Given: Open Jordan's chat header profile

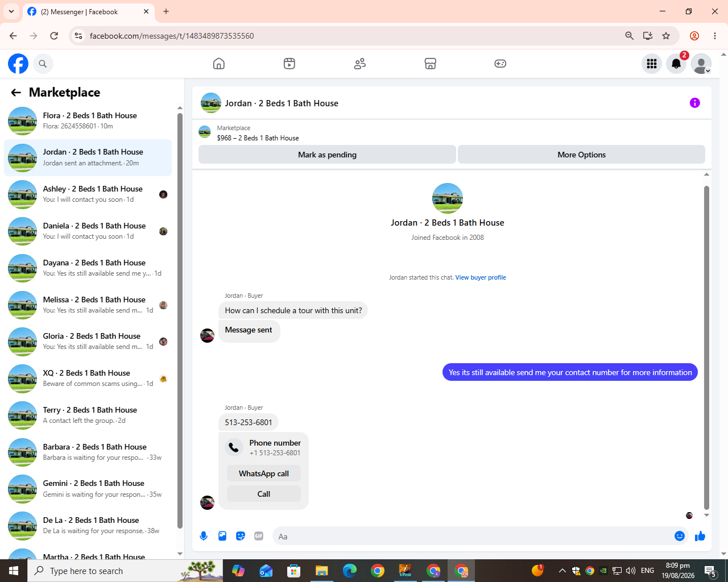Looking at the screenshot, I should pos(270,103).
